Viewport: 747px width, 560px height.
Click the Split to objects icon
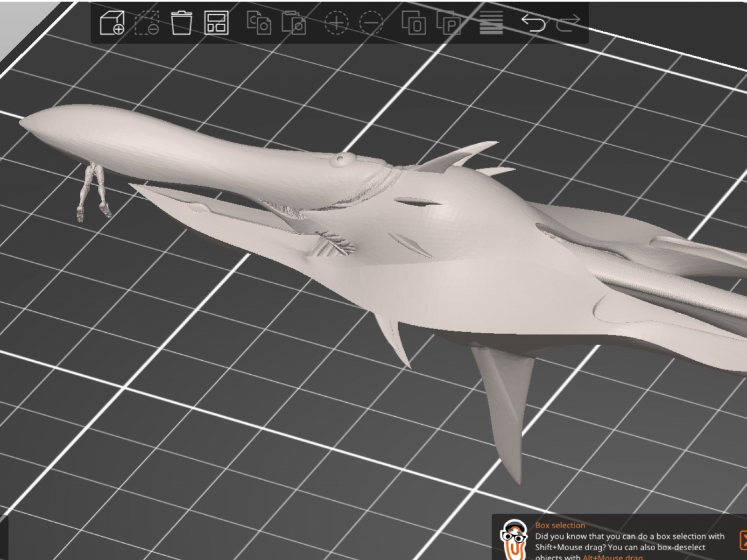(414, 22)
